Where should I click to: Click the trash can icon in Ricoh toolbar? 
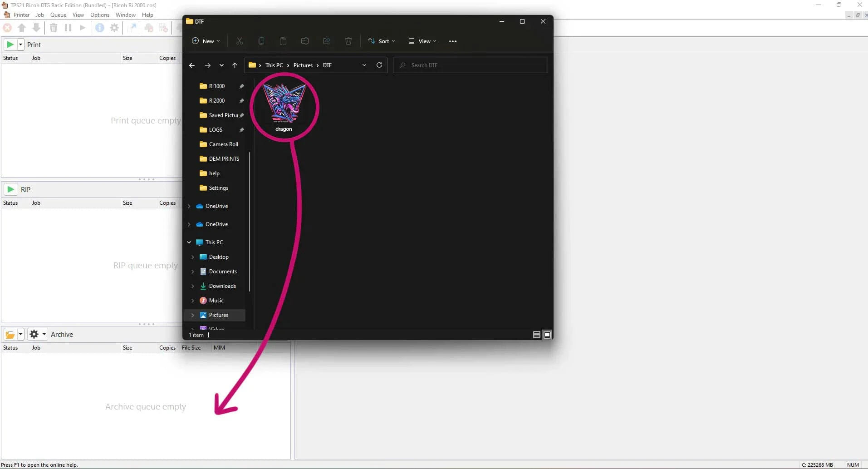coord(54,28)
